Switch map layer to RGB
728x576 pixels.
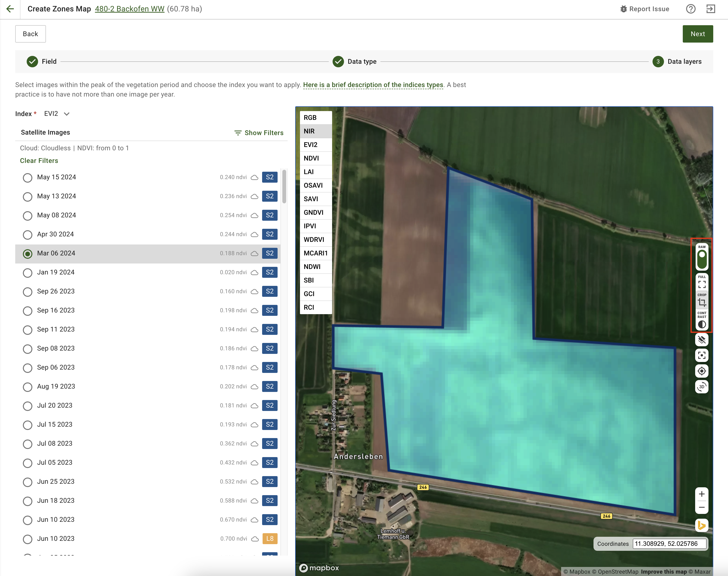click(310, 118)
